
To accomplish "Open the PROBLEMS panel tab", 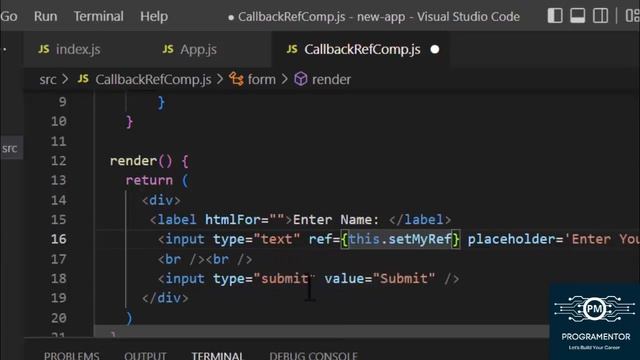I will [71, 356].
